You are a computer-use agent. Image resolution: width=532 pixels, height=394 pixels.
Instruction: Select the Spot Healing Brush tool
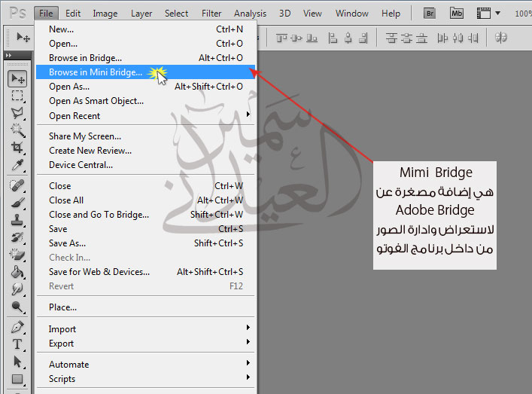coord(17,185)
